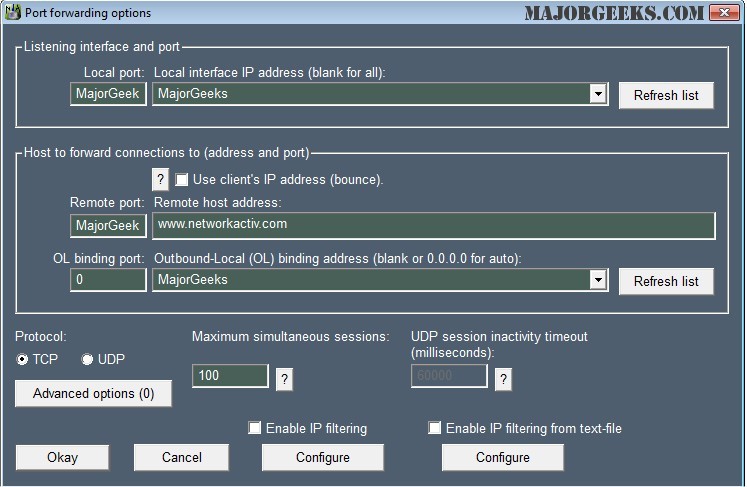
Task: Focus the Remote port field
Action: pos(108,225)
